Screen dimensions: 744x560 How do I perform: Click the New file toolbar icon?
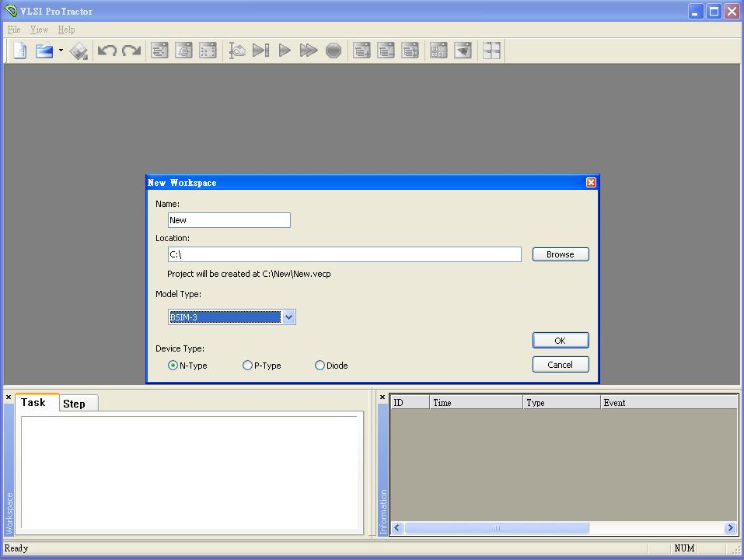click(x=20, y=51)
